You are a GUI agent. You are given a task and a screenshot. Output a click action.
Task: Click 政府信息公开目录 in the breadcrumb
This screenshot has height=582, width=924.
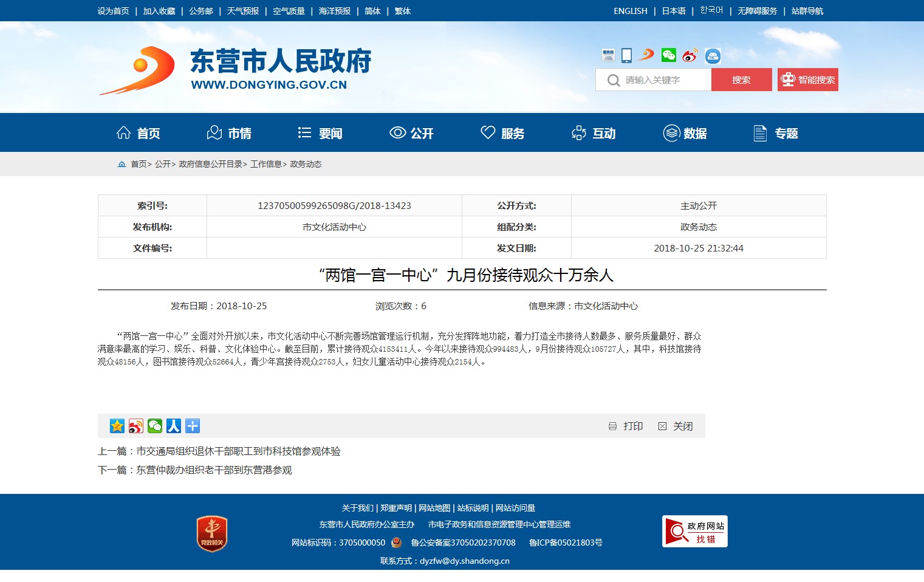(x=210, y=164)
